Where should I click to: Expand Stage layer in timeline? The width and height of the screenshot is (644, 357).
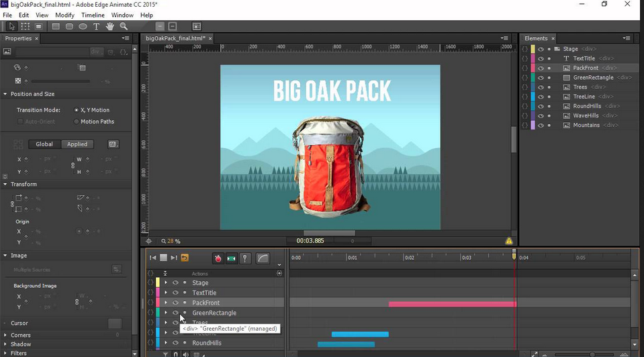165,283
